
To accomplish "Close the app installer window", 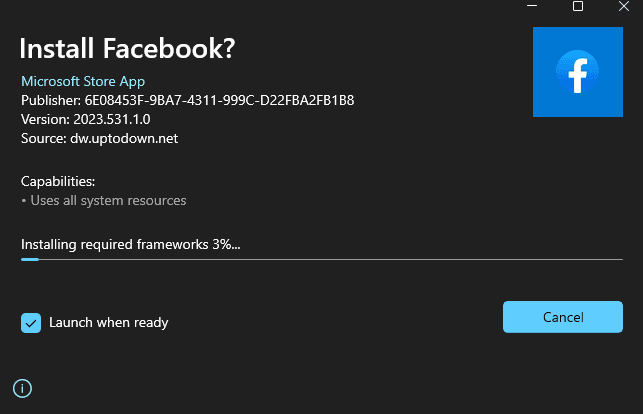I will coord(623,7).
